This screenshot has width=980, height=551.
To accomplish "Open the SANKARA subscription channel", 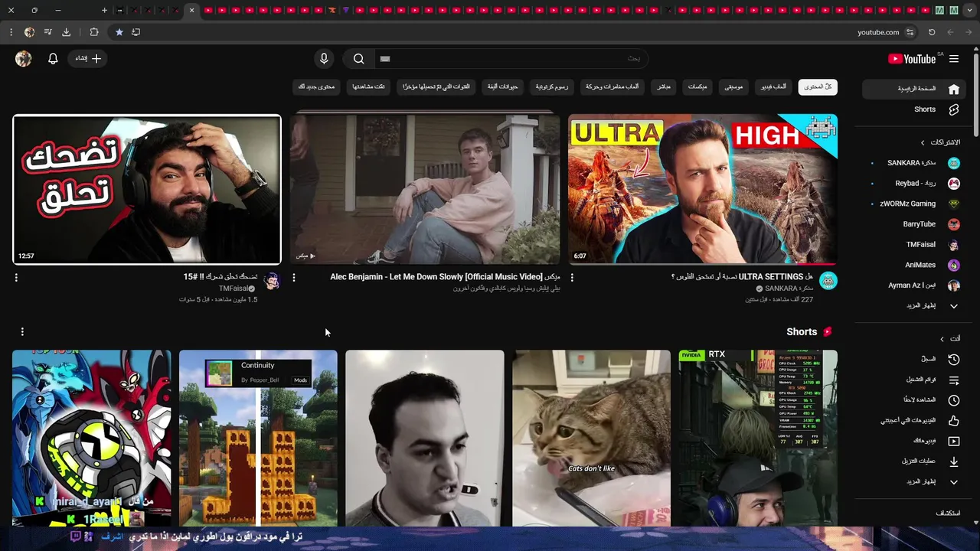I will coord(915,163).
